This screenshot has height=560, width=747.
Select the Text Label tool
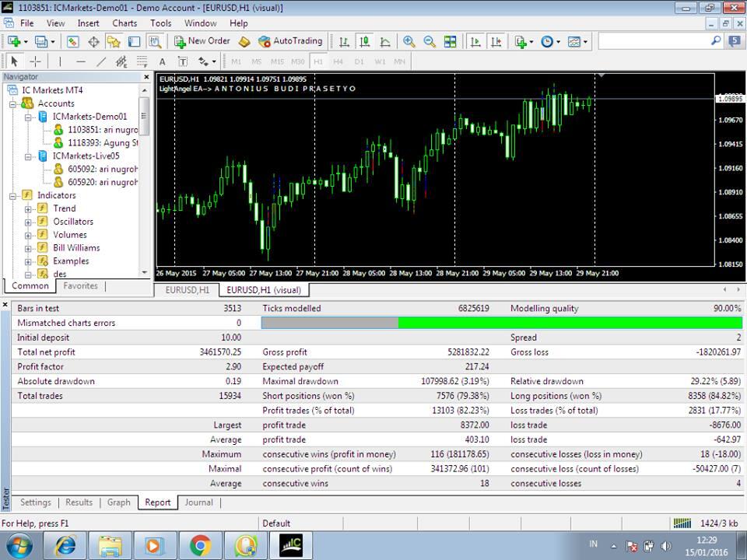[x=182, y=61]
